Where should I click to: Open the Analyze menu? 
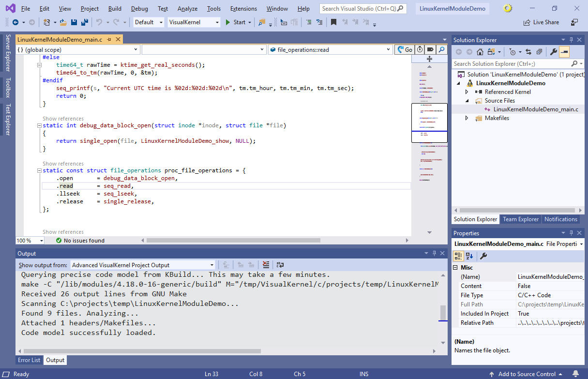click(187, 9)
